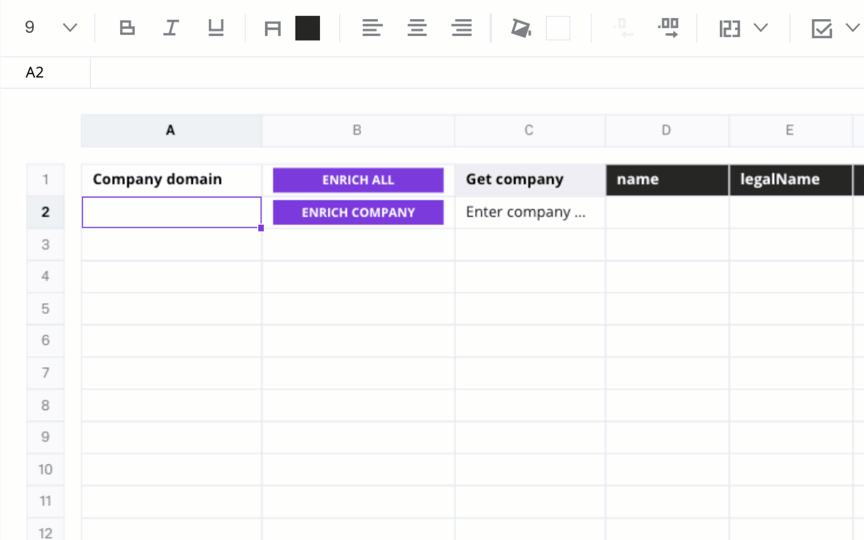Click the name header cell

click(x=667, y=180)
